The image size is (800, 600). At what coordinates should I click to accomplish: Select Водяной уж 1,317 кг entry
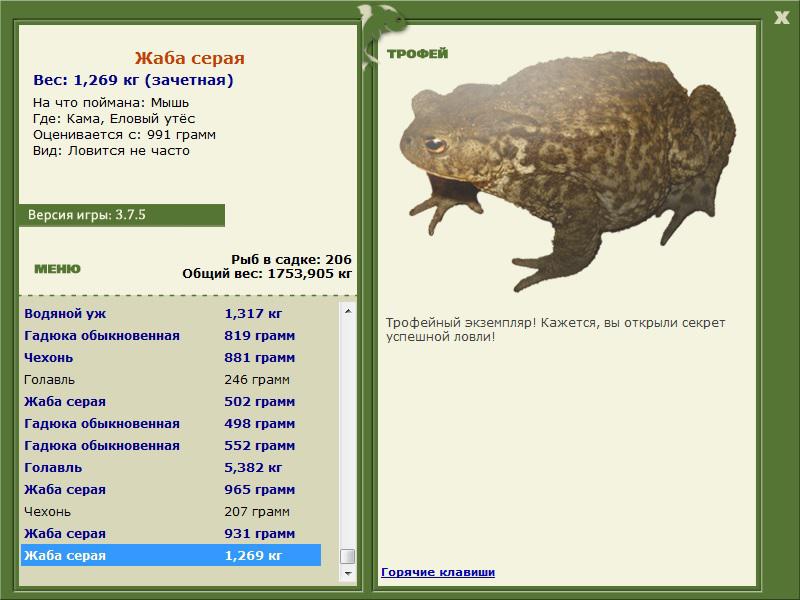point(171,314)
